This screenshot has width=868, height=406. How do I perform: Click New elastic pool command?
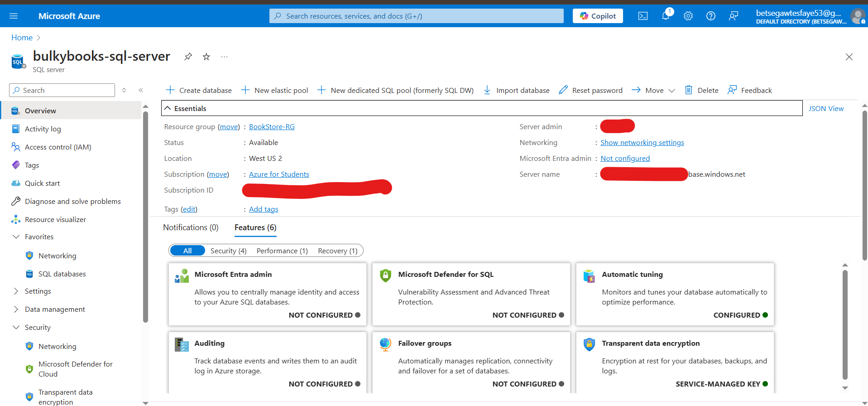click(274, 90)
